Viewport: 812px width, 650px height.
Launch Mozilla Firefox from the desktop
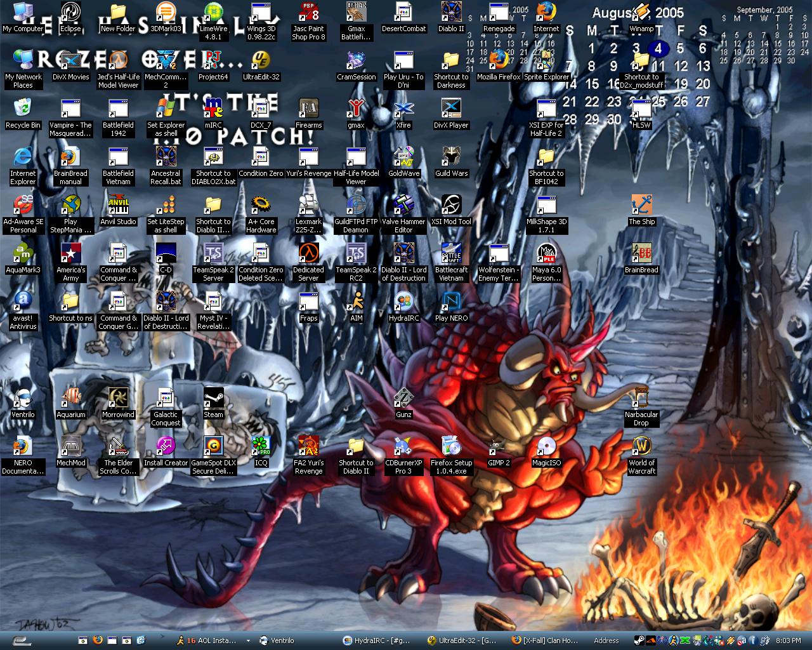pyautogui.click(x=499, y=61)
